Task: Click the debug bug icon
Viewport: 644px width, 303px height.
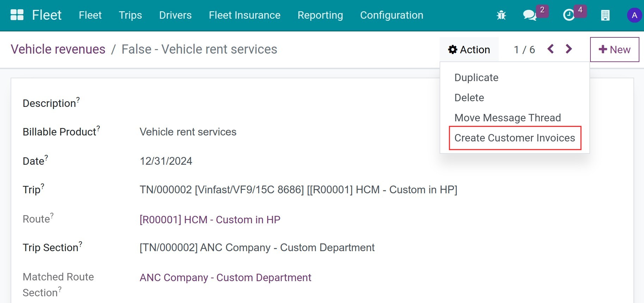Action: pyautogui.click(x=501, y=15)
